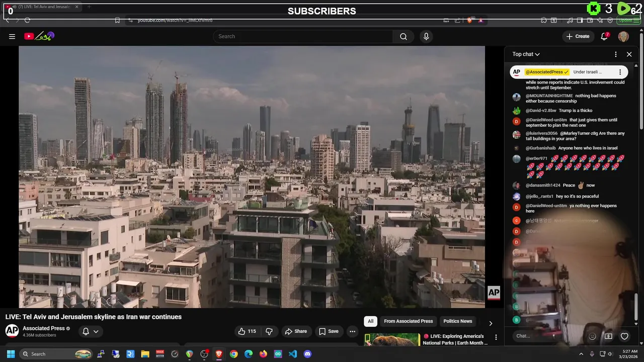This screenshot has height=362, width=644.
Task: Expand the Top chat dropdown
Action: 526,54
